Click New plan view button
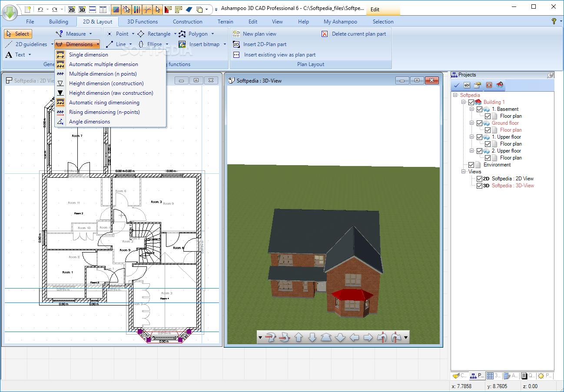 255,34
